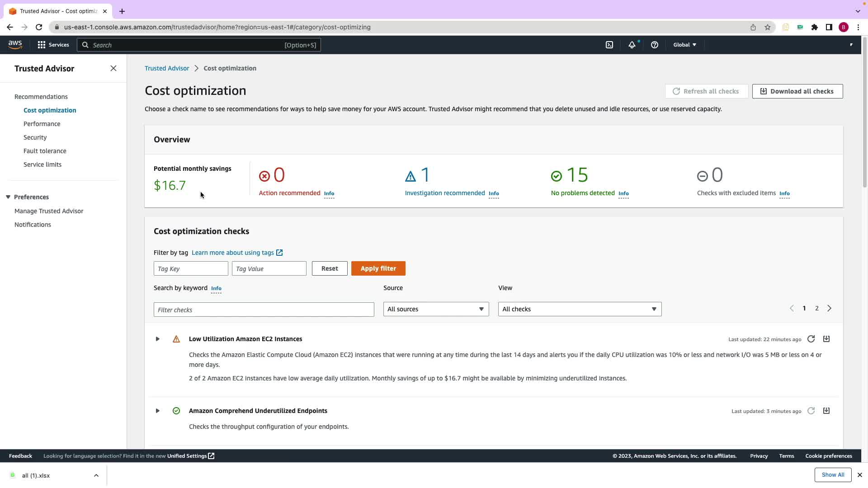Go to page 2 of checks

pyautogui.click(x=816, y=308)
